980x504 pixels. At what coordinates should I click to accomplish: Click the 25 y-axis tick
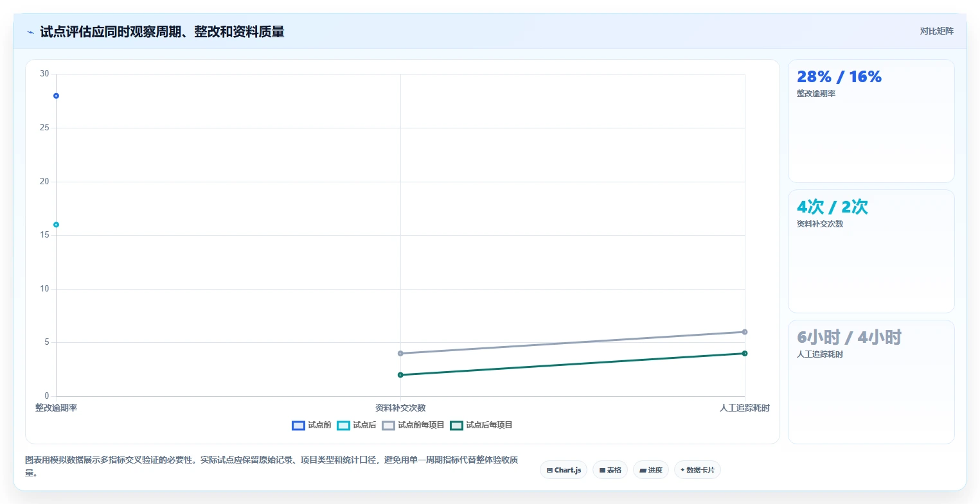[x=44, y=128]
